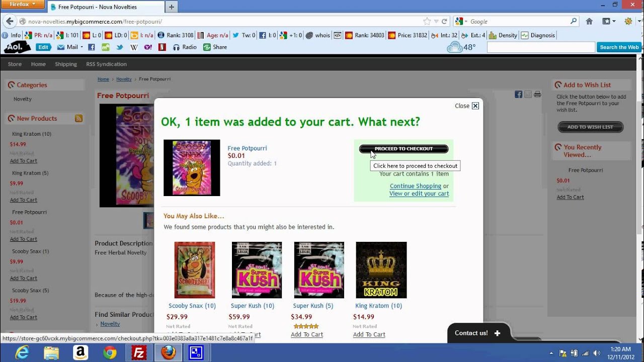Click the RSS feed icon beside New Products

pos(78,119)
